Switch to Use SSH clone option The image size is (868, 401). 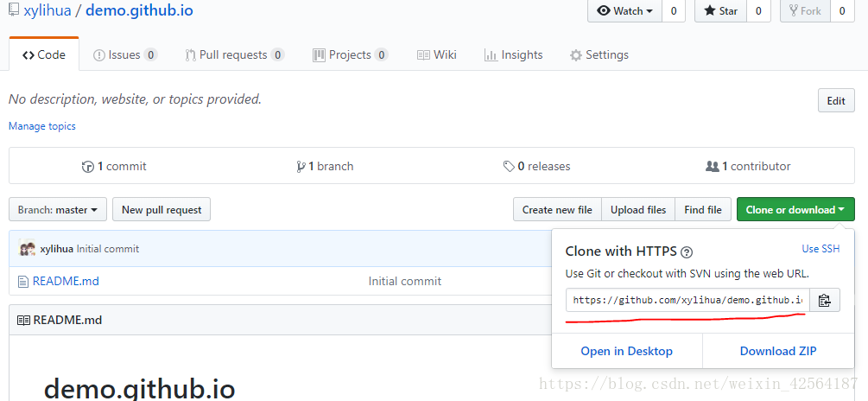(x=821, y=249)
